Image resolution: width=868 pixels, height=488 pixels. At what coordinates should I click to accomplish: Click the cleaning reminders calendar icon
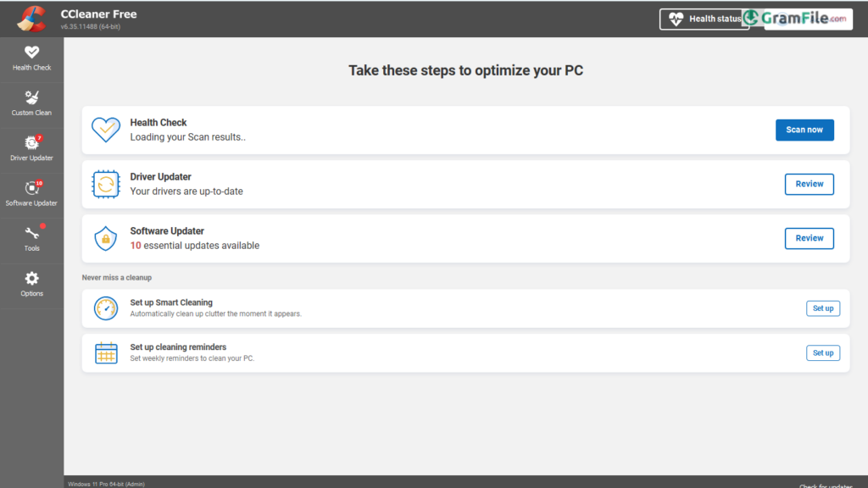(106, 352)
